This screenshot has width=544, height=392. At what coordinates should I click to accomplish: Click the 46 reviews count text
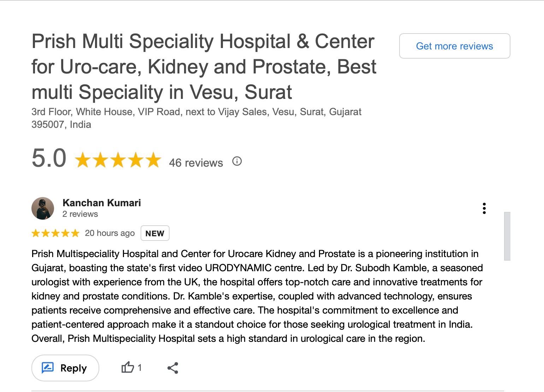tap(196, 163)
